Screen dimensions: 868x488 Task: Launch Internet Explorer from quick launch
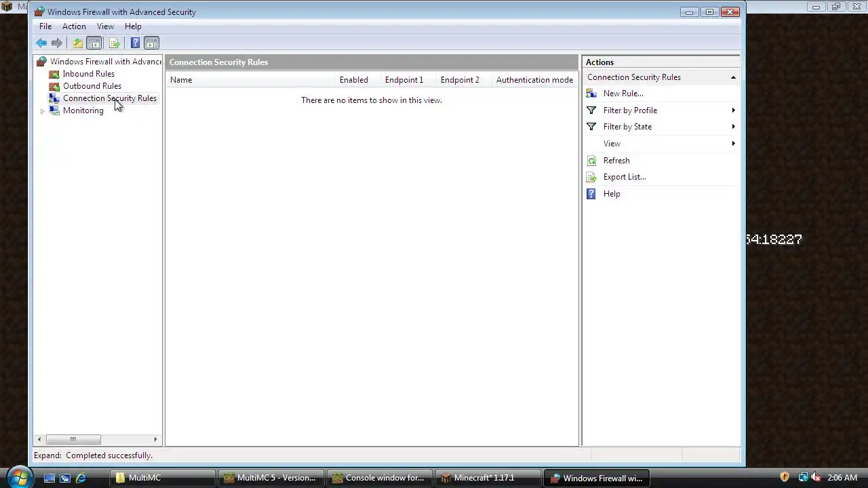tap(81, 478)
